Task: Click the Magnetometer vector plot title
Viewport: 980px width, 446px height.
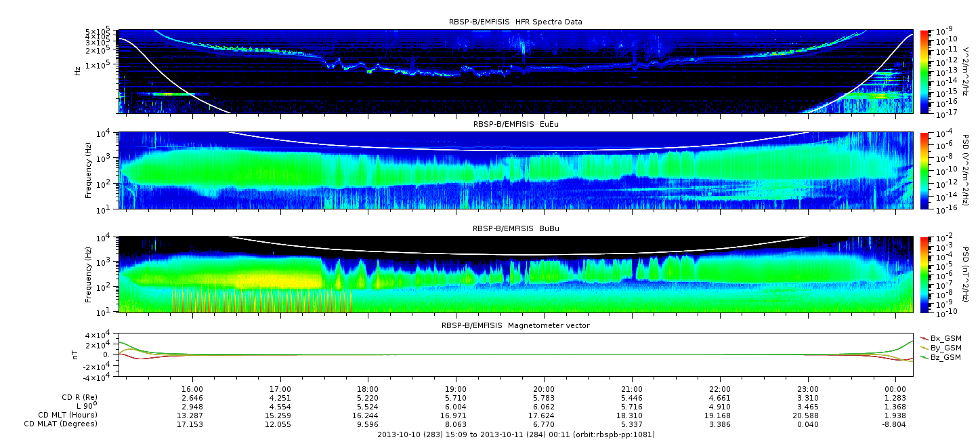Action: [x=515, y=325]
